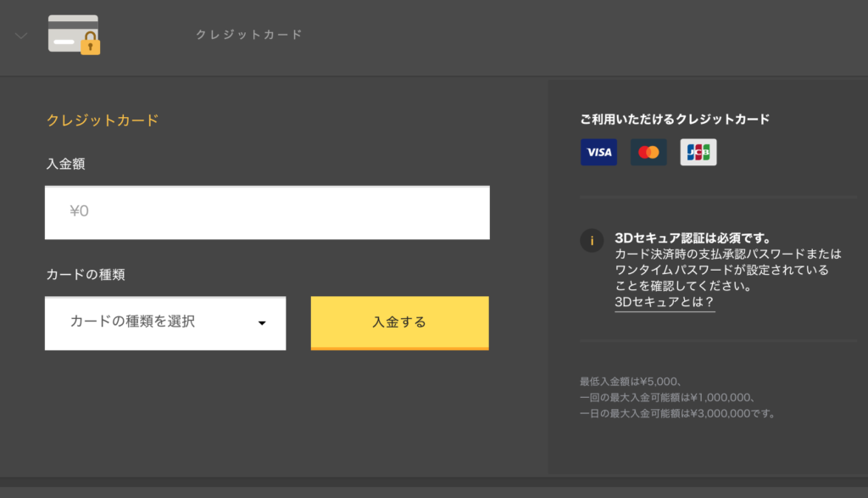868x498 pixels.
Task: Click the 入金額 amount input field
Action: click(267, 212)
